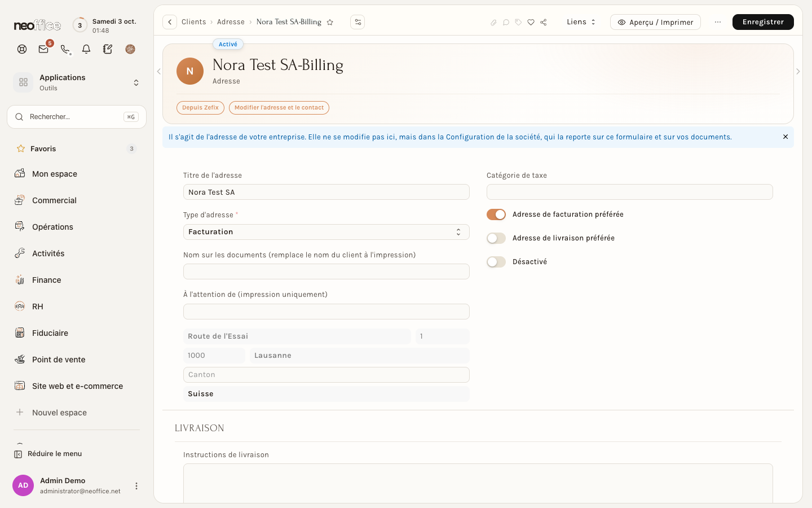
Task: Dismiss the blue company address notice
Action: point(785,137)
